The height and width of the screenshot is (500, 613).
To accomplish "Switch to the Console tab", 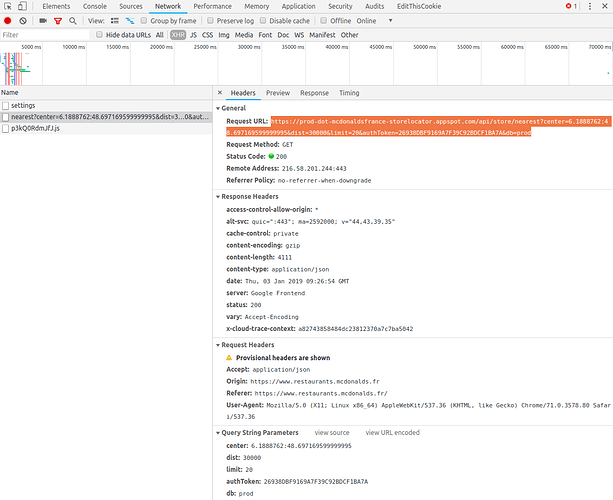I will coord(95,6).
